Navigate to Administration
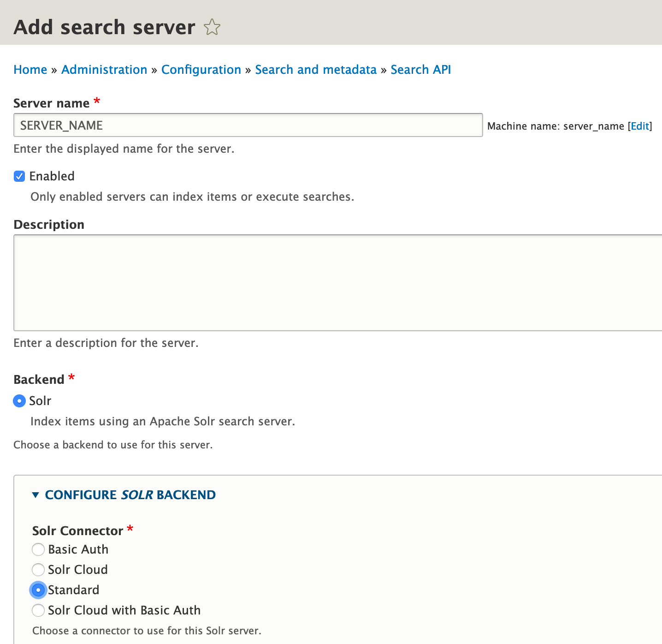The width and height of the screenshot is (662, 644). [104, 70]
